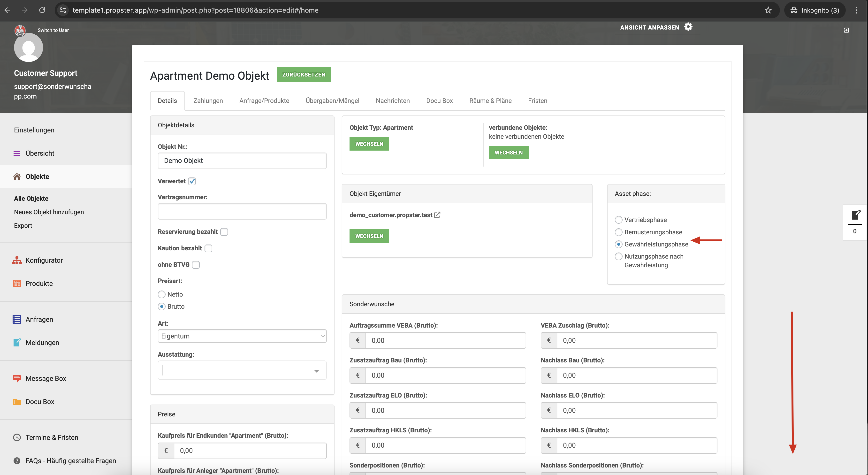Open the Art dropdown showing Eigentum
This screenshot has height=475, width=868.
pos(242,336)
